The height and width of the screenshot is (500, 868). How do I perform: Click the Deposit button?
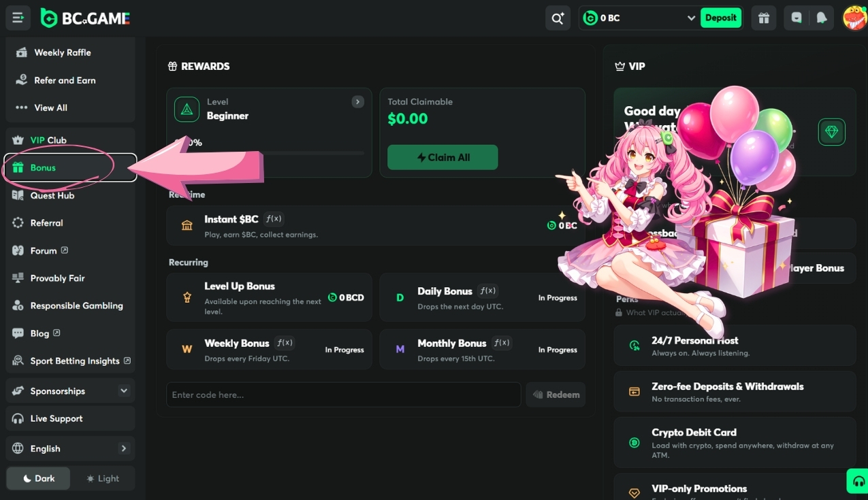[721, 18]
